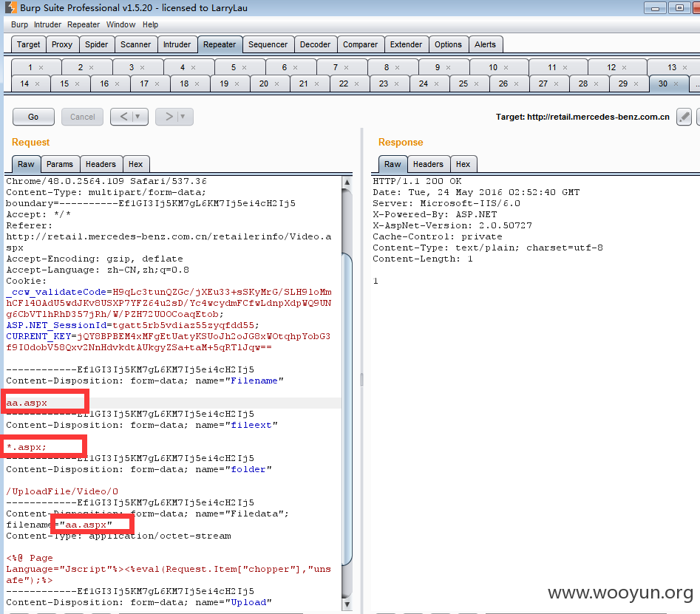Select request Params tab
This screenshot has width=700, height=614.
(x=60, y=164)
